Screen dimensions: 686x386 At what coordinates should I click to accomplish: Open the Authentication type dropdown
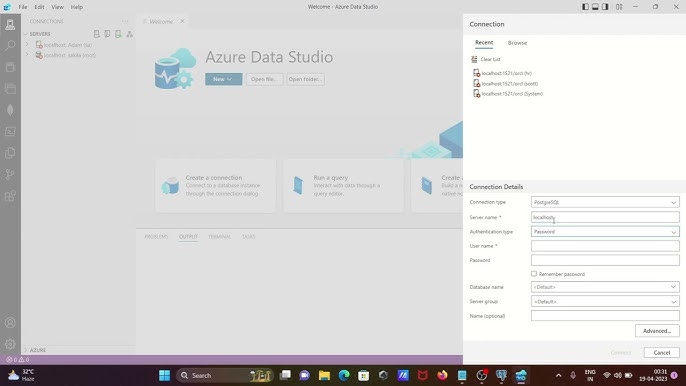pos(605,232)
